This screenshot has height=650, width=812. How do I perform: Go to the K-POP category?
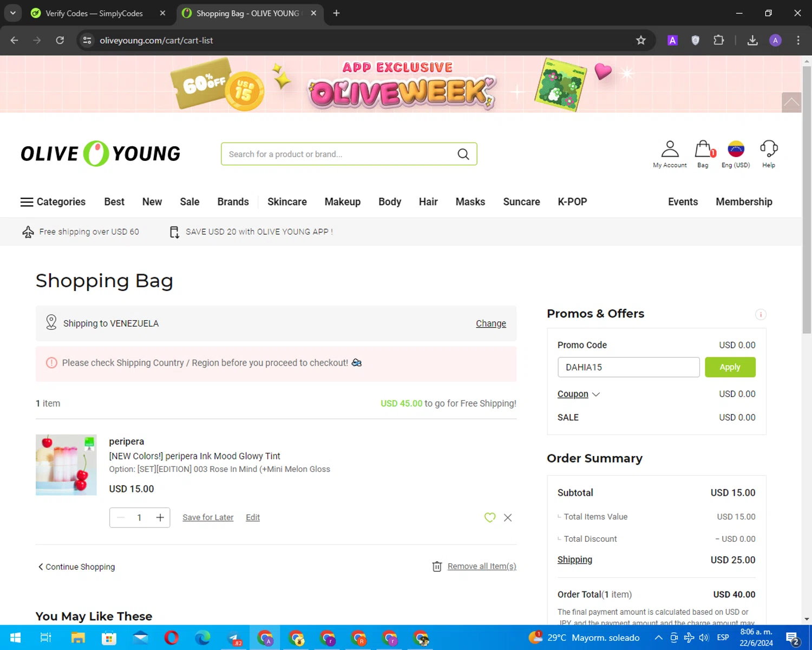[x=572, y=202]
